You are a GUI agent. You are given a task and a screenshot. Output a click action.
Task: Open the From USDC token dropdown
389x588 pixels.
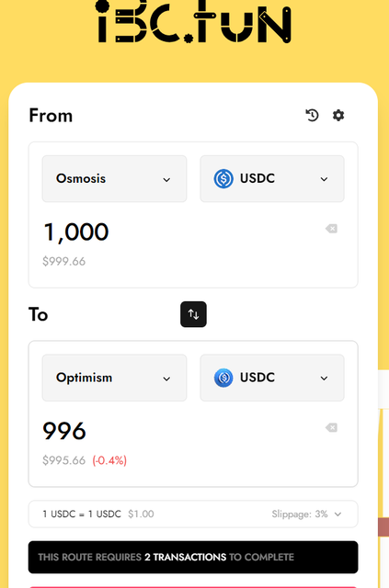pyautogui.click(x=272, y=179)
